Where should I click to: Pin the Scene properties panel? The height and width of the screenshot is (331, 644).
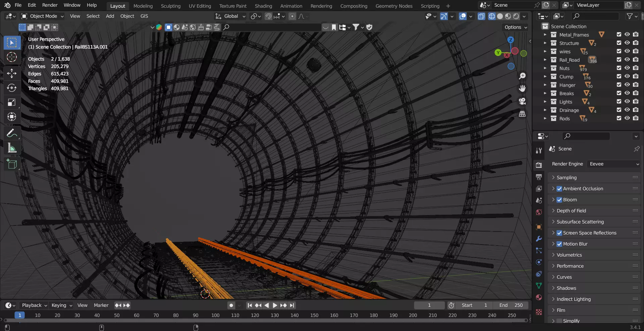(x=637, y=149)
